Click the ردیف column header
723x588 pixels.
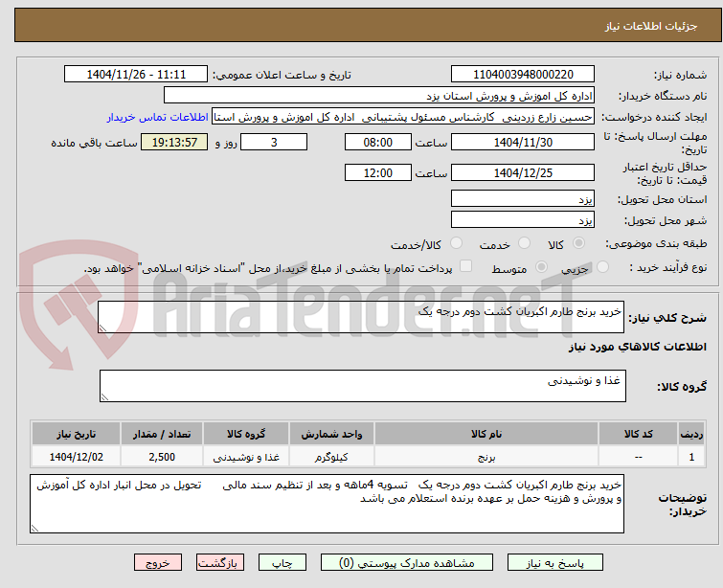(x=691, y=434)
